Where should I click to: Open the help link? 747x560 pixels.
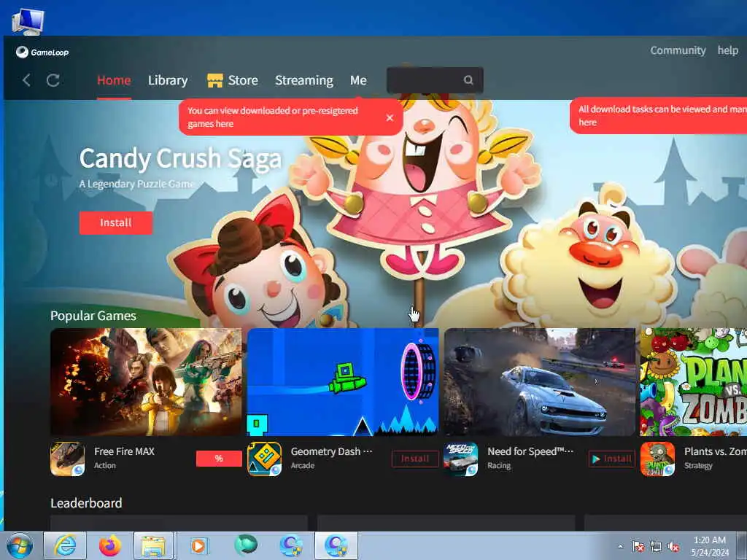728,50
